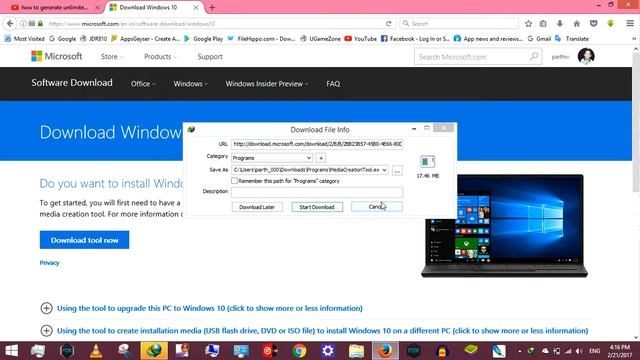
Task: Click the ENG language indicator
Action: [595, 351]
